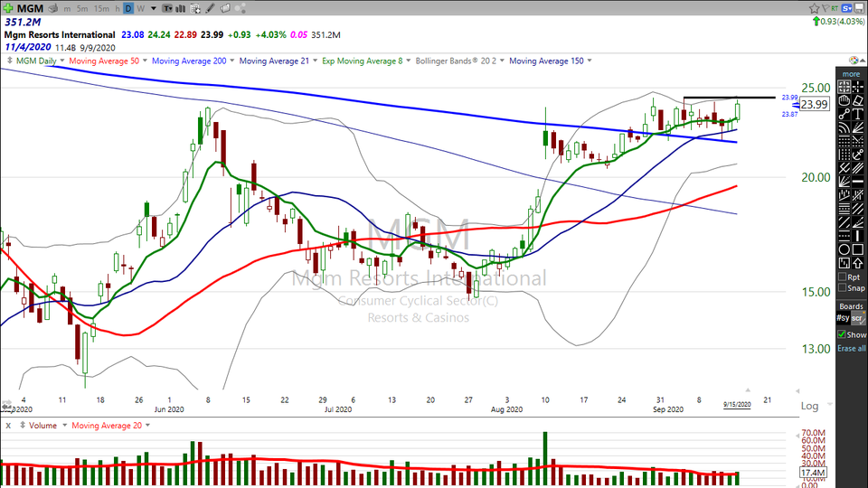
Task: Select the pencil drawing icon in top toolbar
Action: 211,8
